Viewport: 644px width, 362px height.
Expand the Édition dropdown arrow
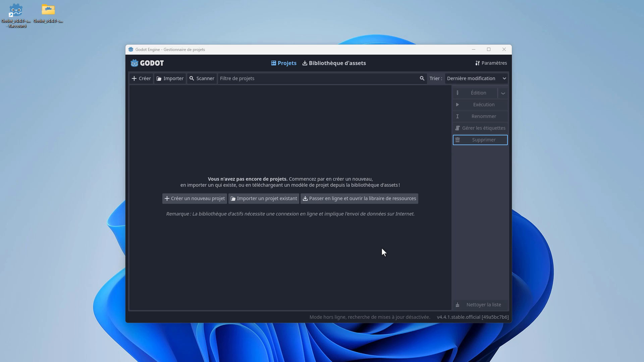(503, 93)
